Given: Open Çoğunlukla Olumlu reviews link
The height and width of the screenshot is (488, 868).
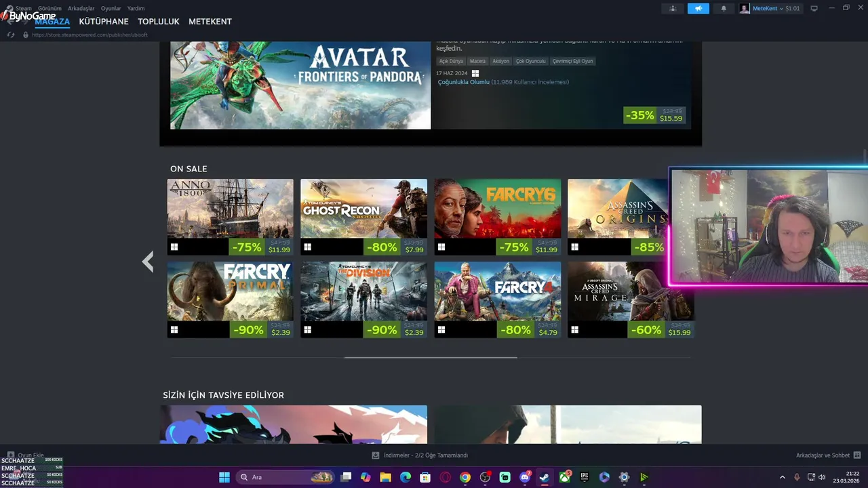Looking at the screenshot, I should pos(463,82).
